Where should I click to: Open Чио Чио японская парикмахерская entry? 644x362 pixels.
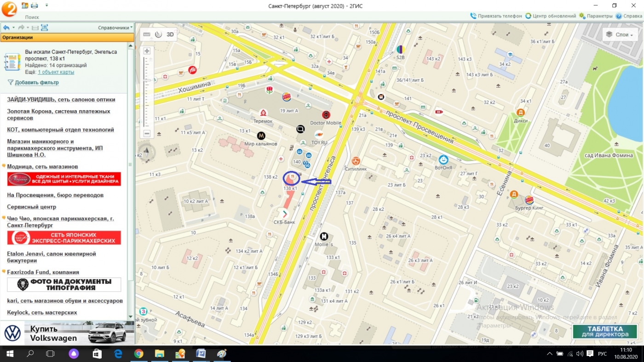coord(60,222)
